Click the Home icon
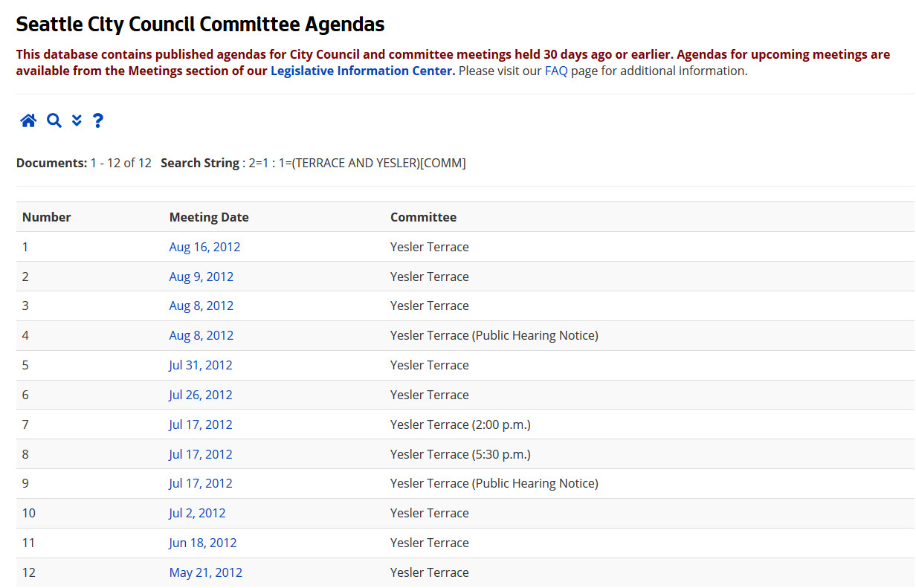This screenshot has width=916, height=588. (28, 120)
